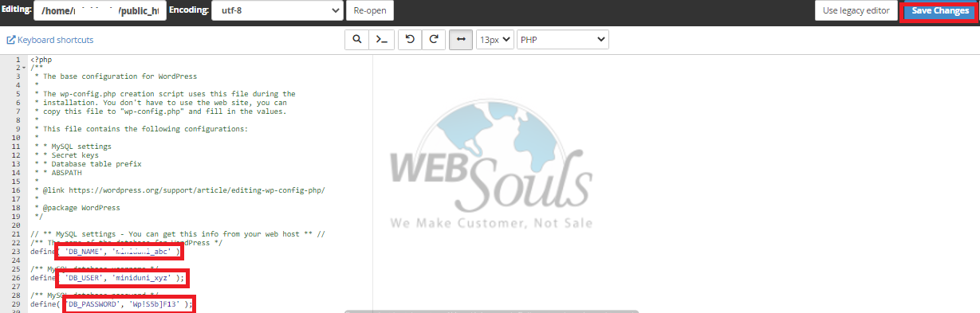Switch to Use legacy editor
Viewport: 980px width, 313px height.
pyautogui.click(x=856, y=10)
